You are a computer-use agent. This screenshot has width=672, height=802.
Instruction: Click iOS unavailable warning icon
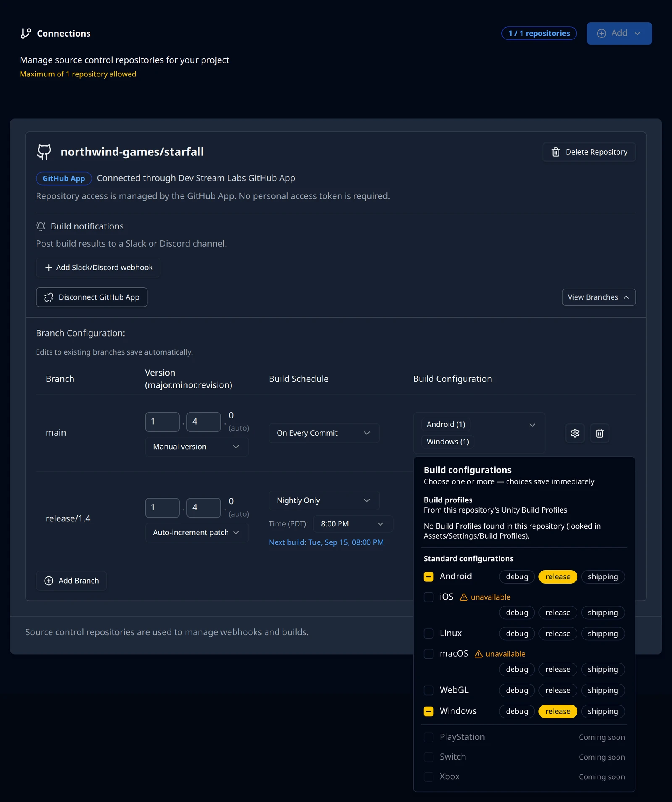click(x=464, y=597)
